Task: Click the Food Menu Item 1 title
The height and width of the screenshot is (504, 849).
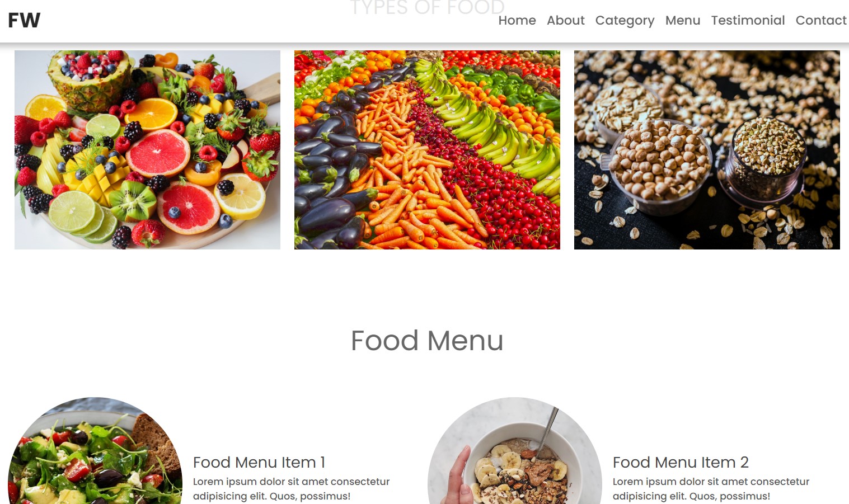Action: (259, 463)
